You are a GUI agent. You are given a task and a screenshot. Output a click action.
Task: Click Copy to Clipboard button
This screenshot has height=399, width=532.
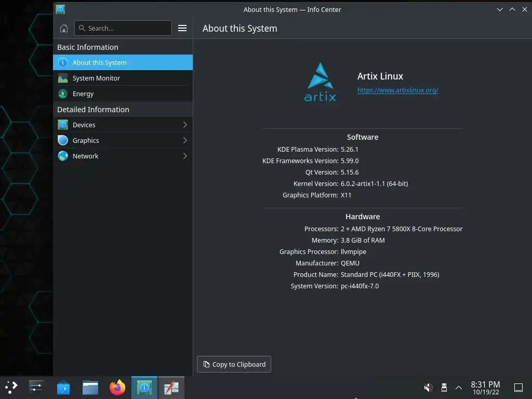pos(234,364)
